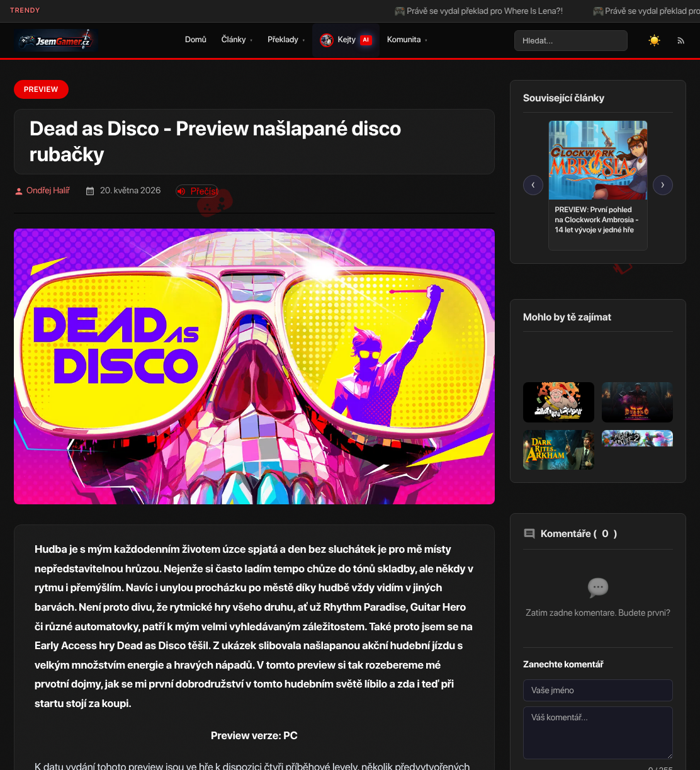
Task: Expand the Články dropdown menu
Action: point(237,40)
